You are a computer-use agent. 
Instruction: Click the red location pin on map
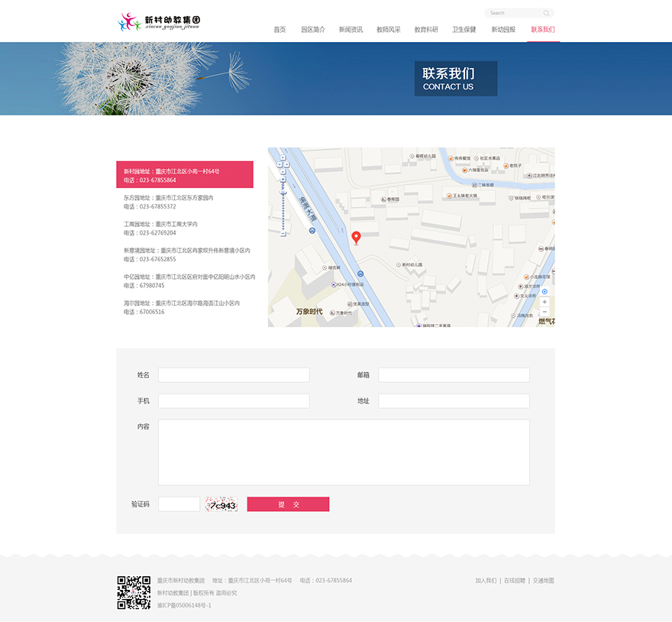coord(356,238)
